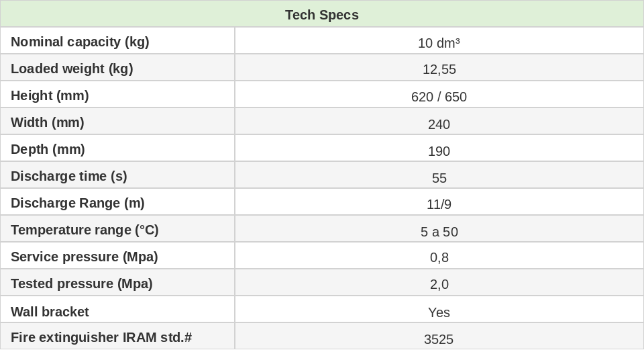Click the Yes wall bracket value
The height and width of the screenshot is (350, 644).
[x=439, y=312]
